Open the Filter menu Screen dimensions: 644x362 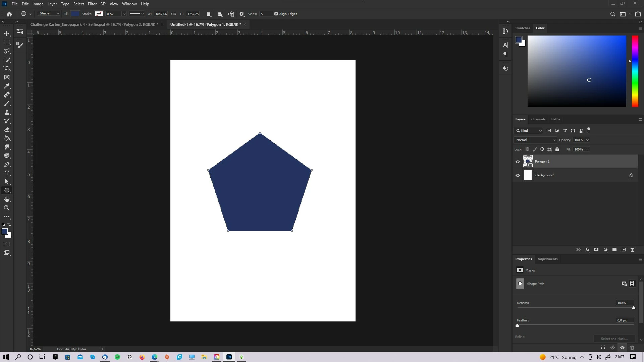92,4
